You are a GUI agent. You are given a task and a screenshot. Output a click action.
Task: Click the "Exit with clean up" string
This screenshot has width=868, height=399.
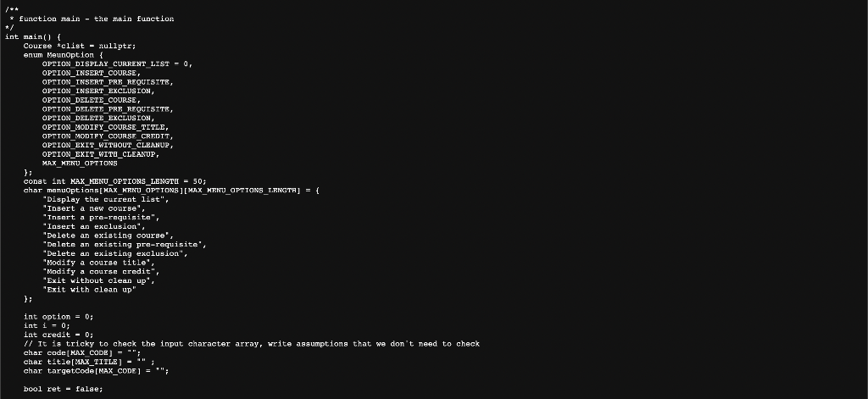[x=89, y=290]
